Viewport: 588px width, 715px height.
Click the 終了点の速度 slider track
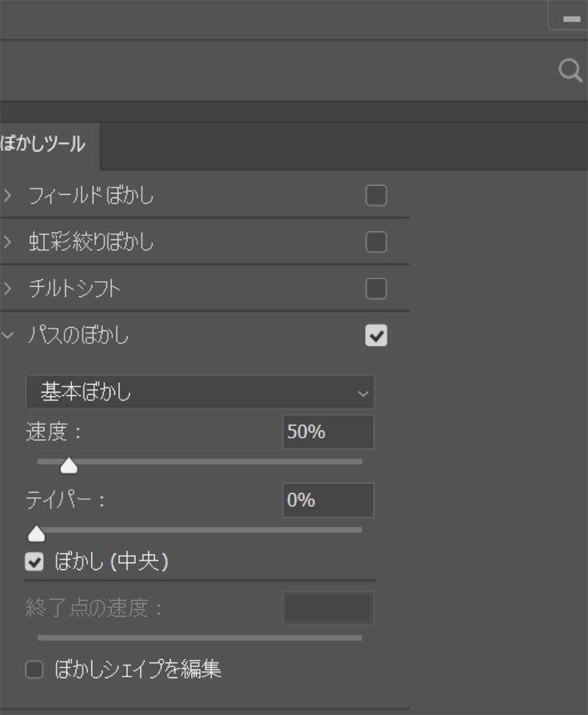click(200, 637)
